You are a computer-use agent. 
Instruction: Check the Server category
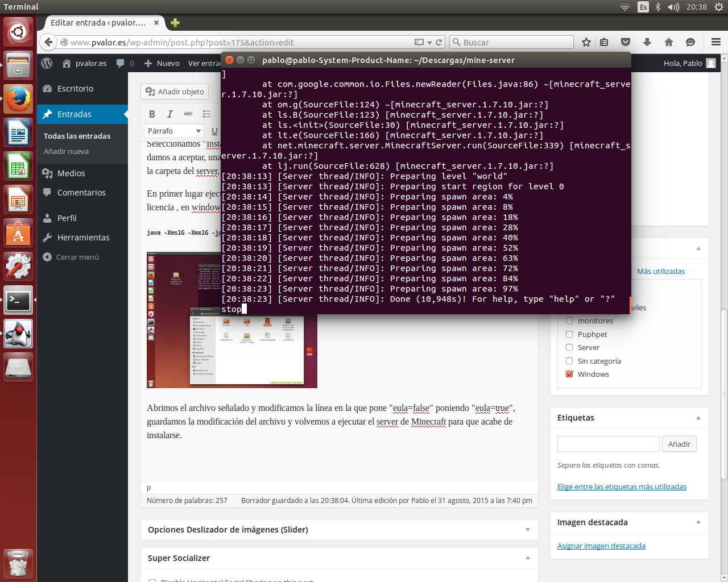point(569,347)
